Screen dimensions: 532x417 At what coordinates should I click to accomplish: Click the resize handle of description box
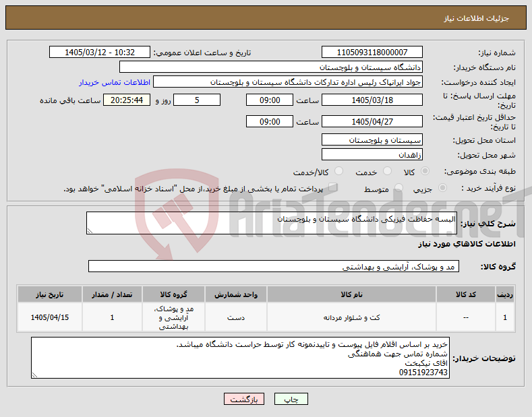tap(90, 231)
